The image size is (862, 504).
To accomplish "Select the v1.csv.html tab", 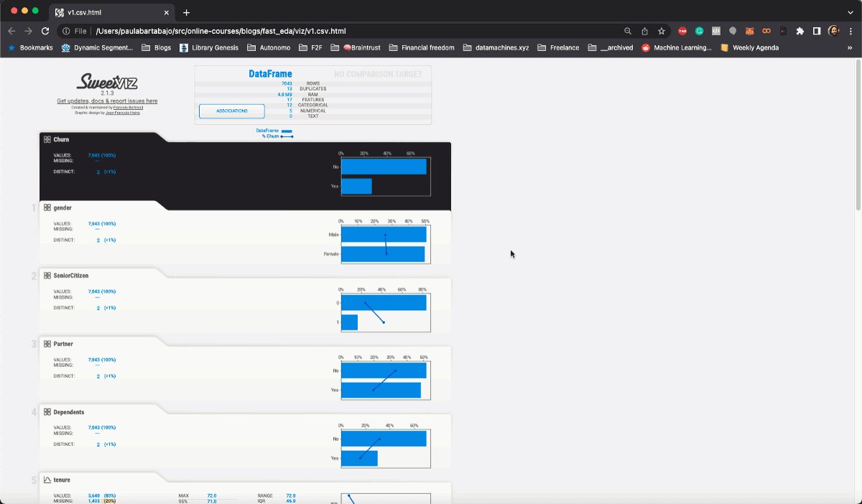I will 112,12.
